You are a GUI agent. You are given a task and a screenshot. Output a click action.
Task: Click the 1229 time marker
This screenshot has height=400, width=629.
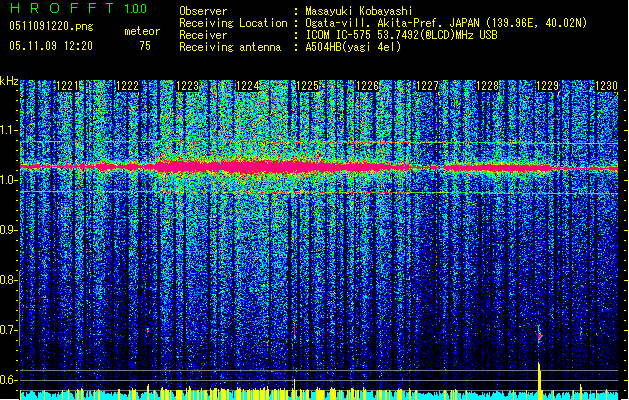(x=548, y=86)
